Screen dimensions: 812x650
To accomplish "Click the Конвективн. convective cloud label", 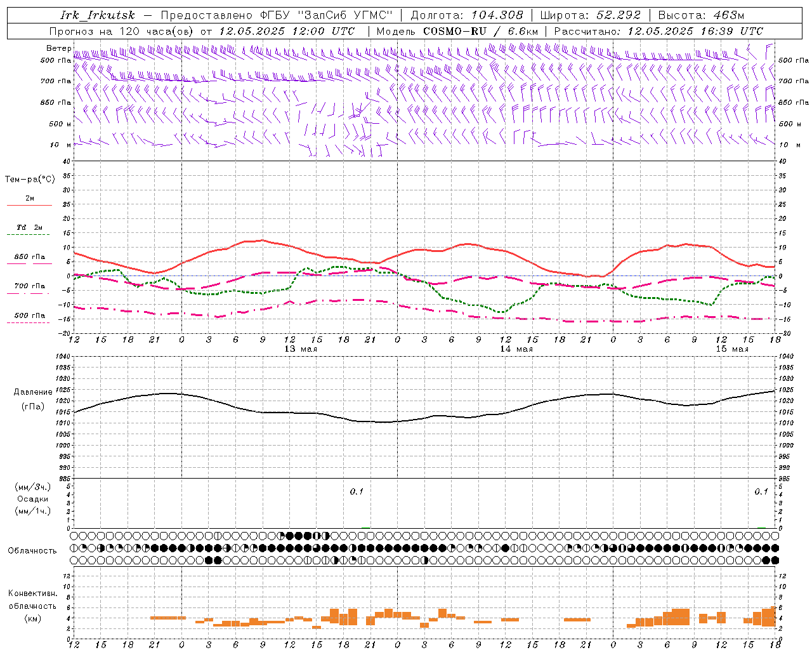I will (x=33, y=594).
